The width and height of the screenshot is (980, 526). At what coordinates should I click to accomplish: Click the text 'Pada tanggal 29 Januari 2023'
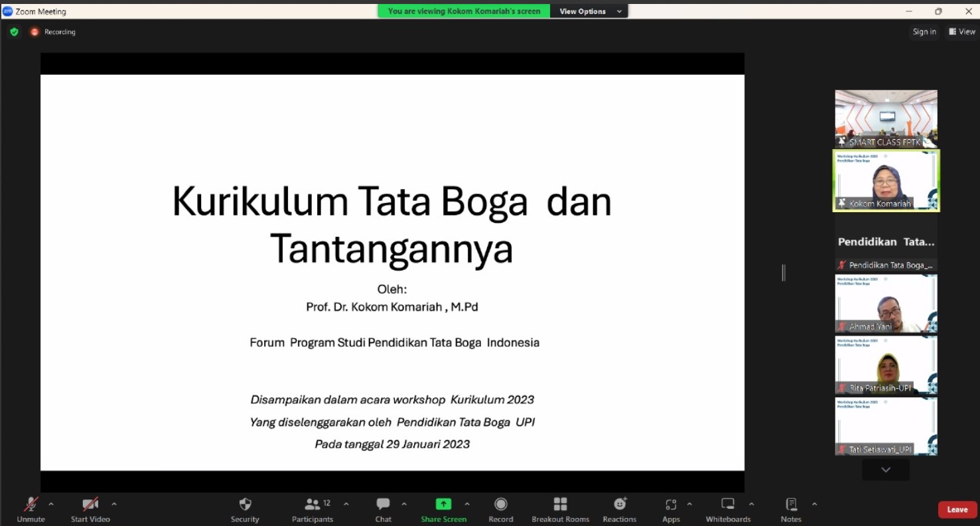coord(392,444)
